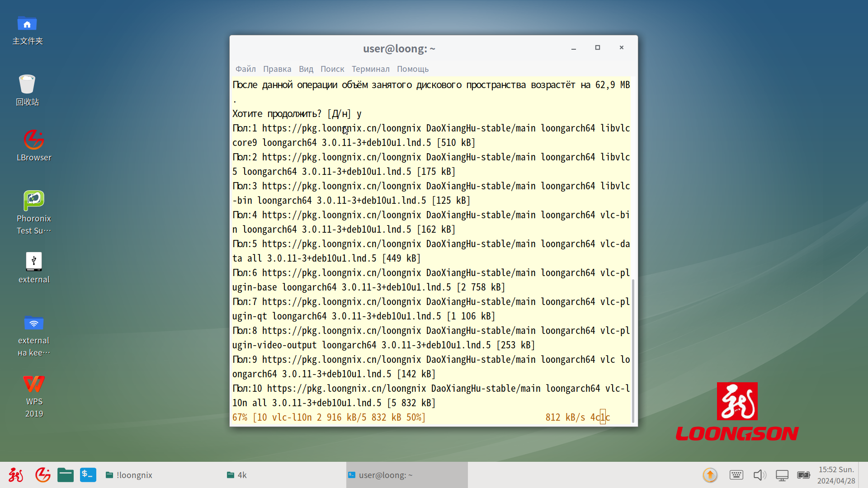Launch terminal from taskbar quick-launch icon
This screenshot has height=488, width=868.
point(88,475)
